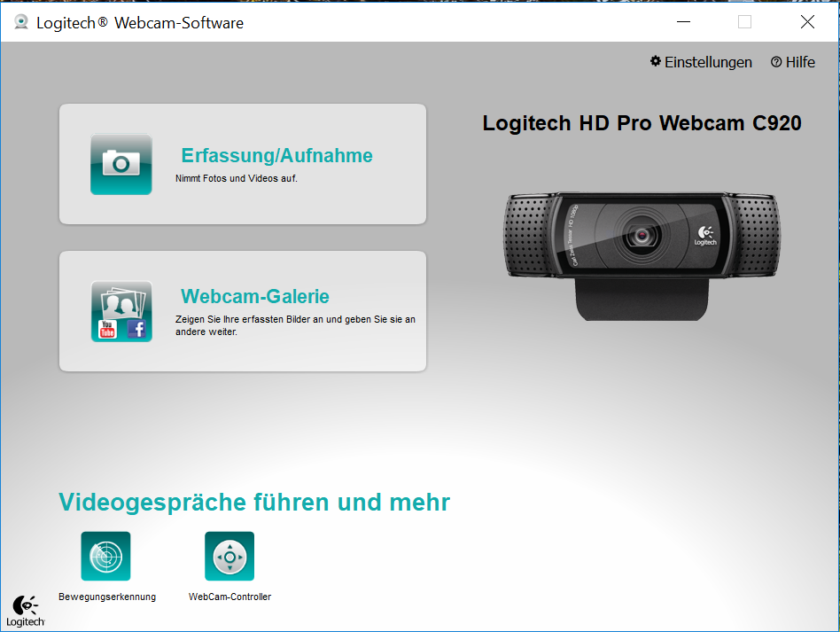Click the 'Videogespräche führen und mehr' heading

(254, 503)
